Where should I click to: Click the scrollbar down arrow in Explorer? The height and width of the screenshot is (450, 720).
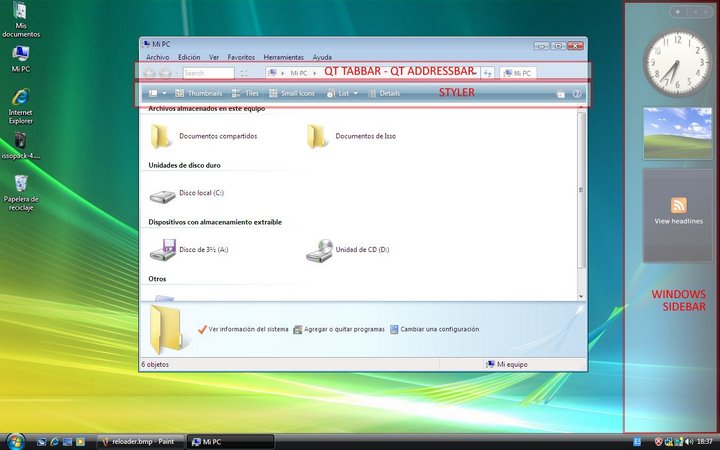[581, 297]
